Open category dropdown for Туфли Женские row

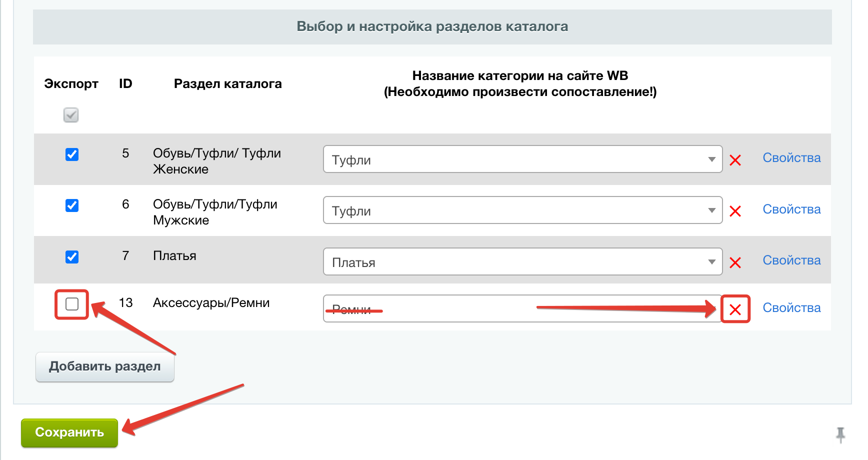522,159
